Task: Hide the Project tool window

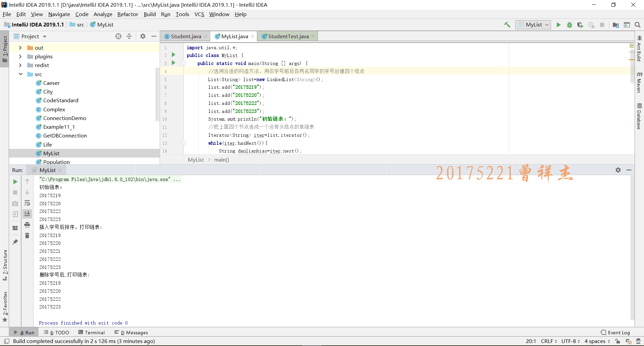Action: (154, 36)
